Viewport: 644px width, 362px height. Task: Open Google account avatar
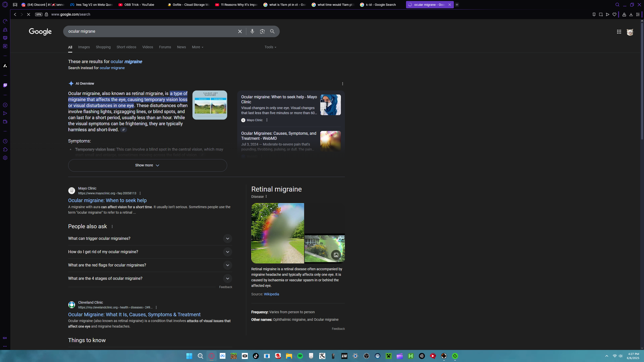(x=630, y=32)
